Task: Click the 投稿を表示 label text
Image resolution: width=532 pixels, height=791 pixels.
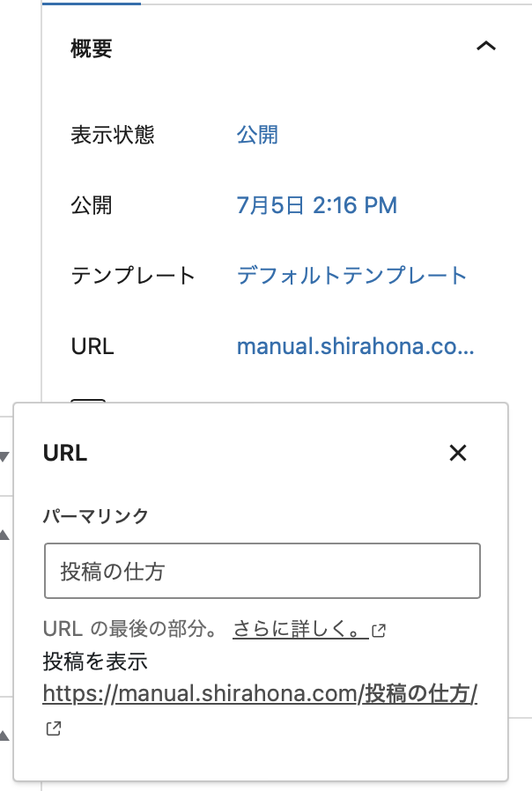Action: point(95,662)
